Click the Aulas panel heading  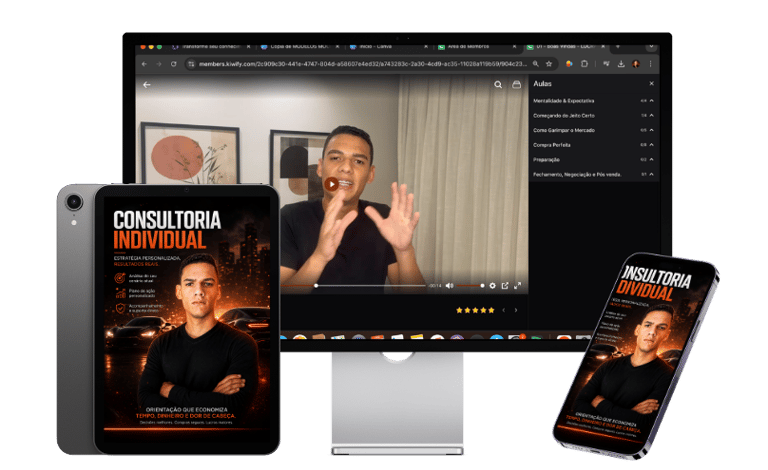pos(542,84)
